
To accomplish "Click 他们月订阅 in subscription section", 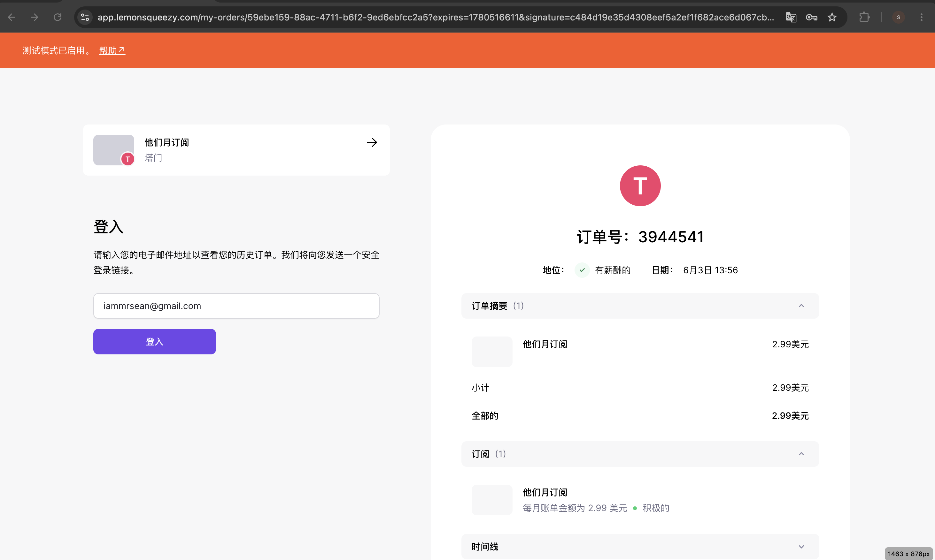I will (x=545, y=492).
